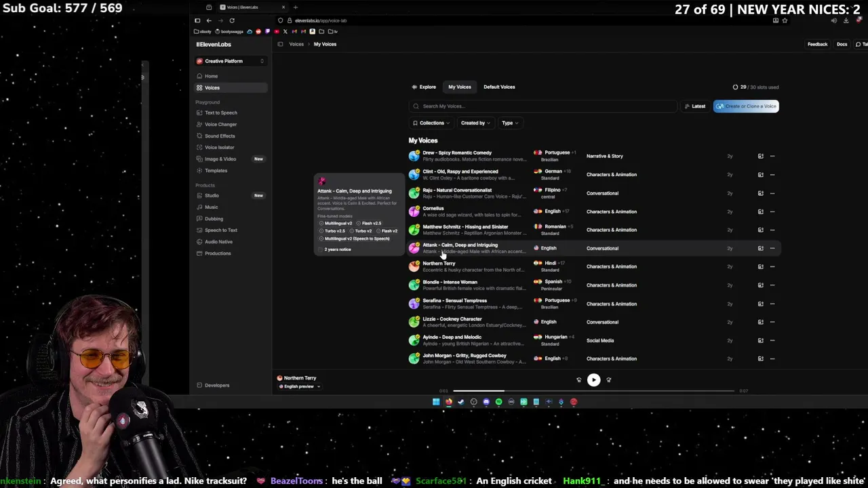Open Voice Isolator in the sidebar
This screenshot has width=868, height=488.
219,147
